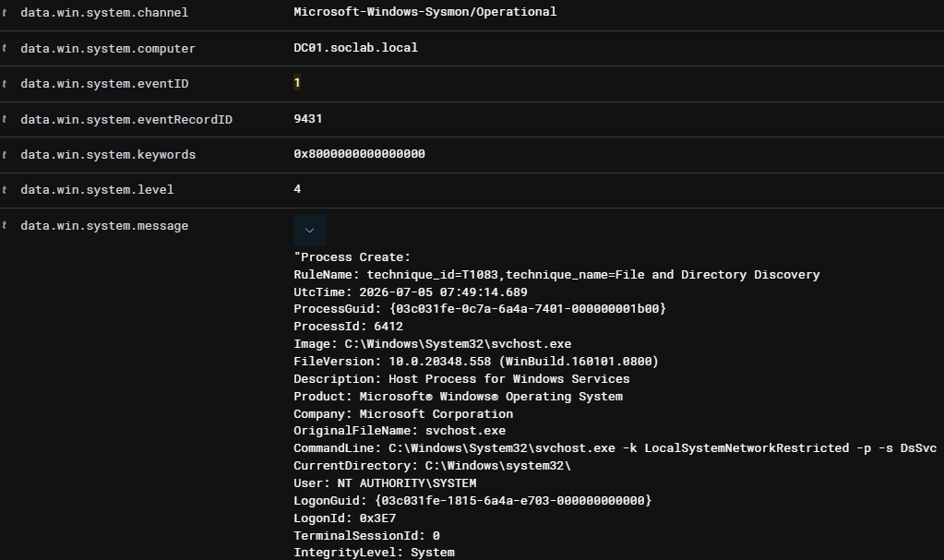Click the level value 4
This screenshot has width=944, height=560.
(x=297, y=189)
